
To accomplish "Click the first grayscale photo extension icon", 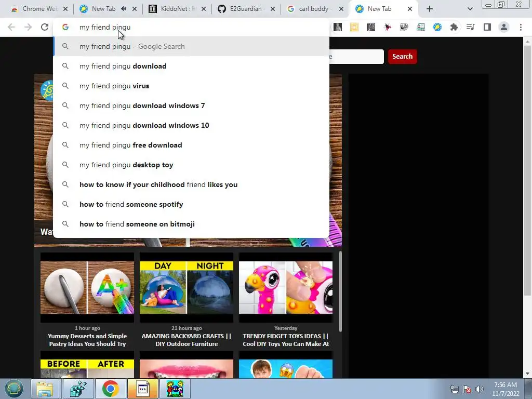I will 337,27.
